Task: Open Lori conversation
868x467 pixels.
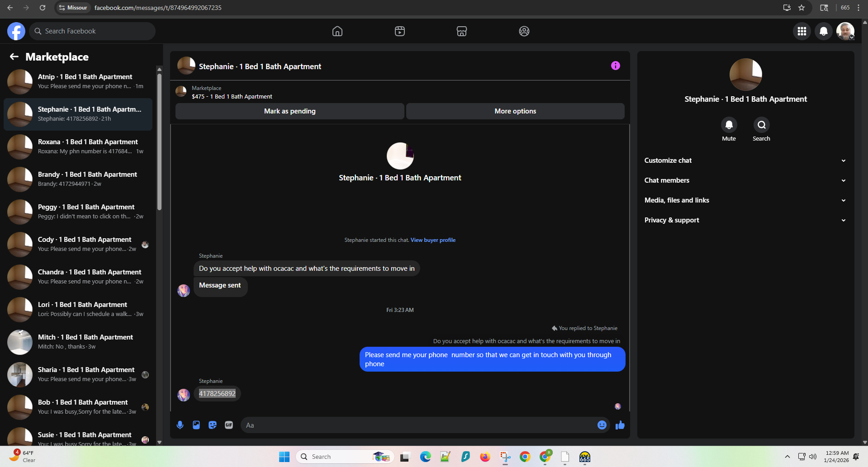Action: (78, 310)
